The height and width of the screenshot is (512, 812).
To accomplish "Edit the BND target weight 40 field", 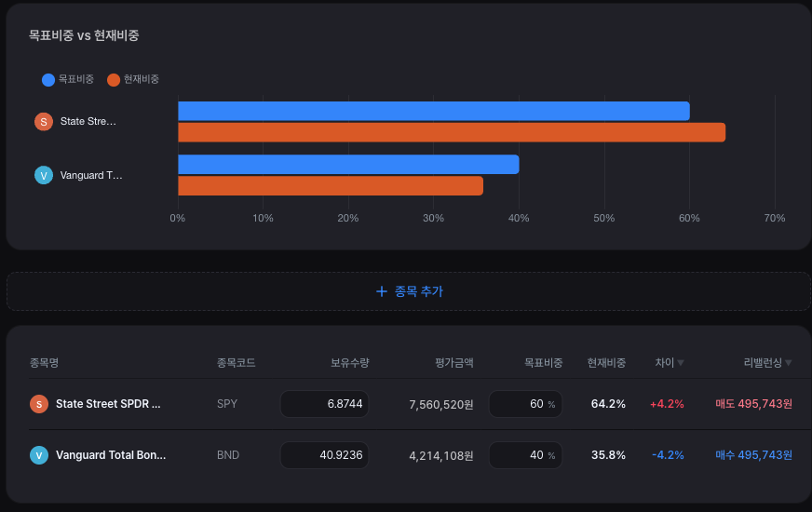I will [x=525, y=455].
